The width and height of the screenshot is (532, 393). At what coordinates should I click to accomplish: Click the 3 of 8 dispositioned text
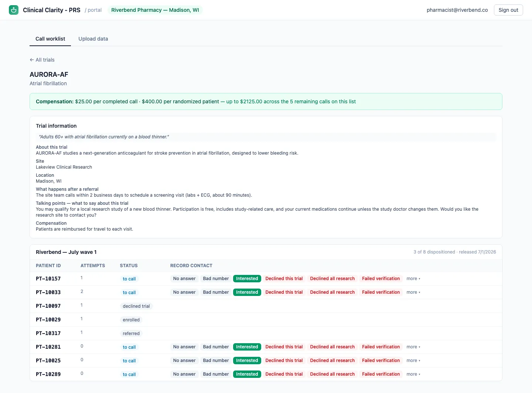(x=434, y=252)
